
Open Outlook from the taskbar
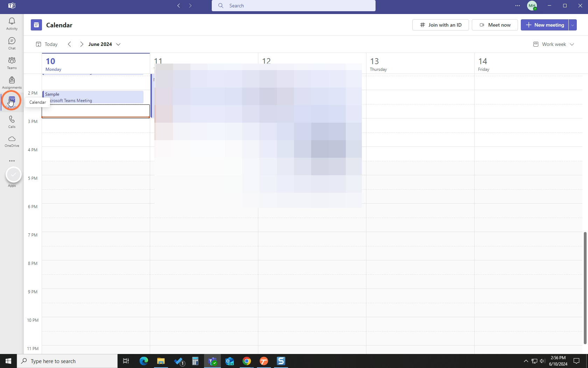(x=230, y=361)
